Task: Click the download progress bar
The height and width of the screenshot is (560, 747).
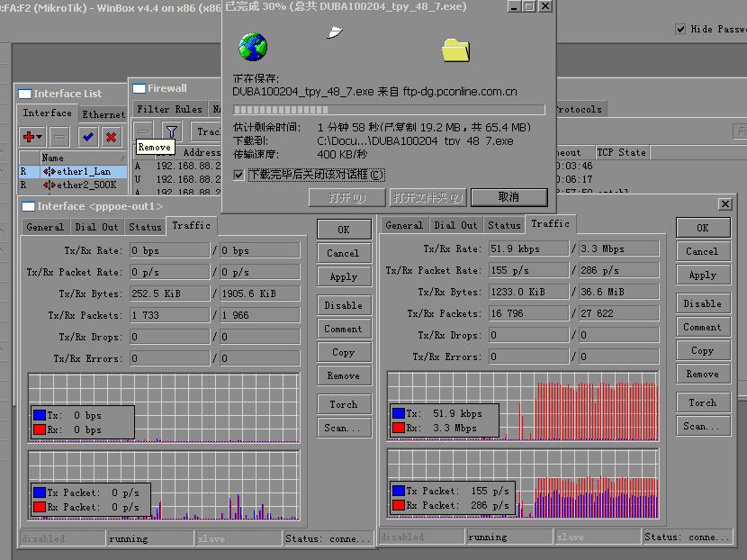Action: tap(389, 110)
